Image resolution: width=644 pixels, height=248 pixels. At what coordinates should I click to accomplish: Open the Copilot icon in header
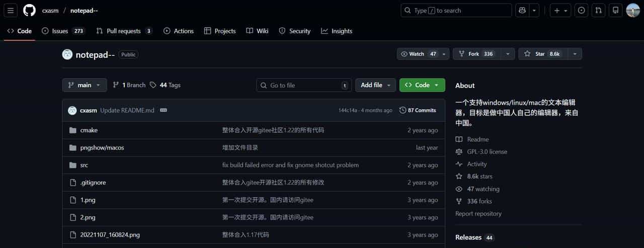[x=522, y=11]
